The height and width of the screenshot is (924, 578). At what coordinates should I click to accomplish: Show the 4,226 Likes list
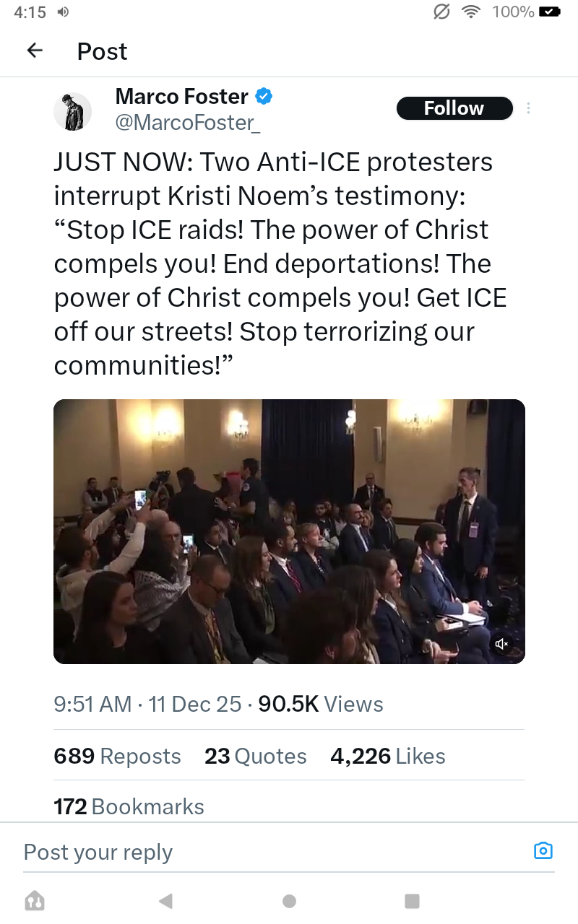(x=387, y=756)
